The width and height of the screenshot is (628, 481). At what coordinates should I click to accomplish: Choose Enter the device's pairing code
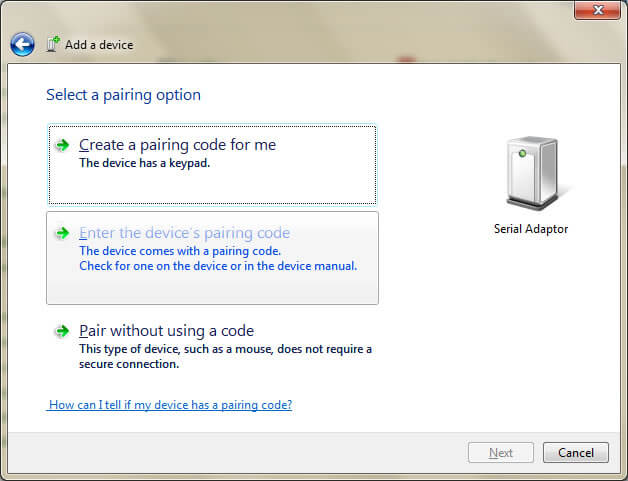click(212, 258)
